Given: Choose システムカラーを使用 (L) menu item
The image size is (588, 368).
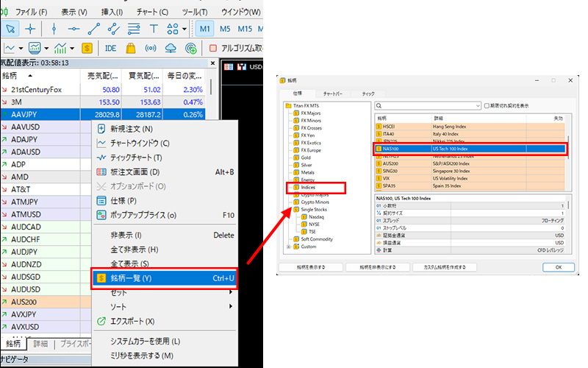Looking at the screenshot, I should click(x=165, y=341).
